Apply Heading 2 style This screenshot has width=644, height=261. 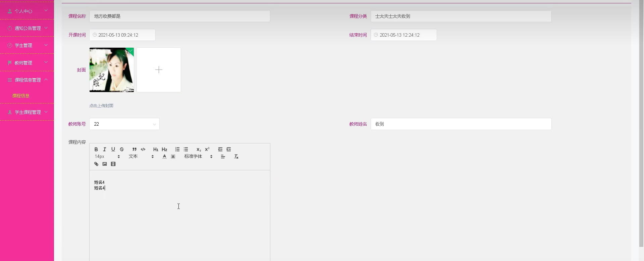point(164,149)
